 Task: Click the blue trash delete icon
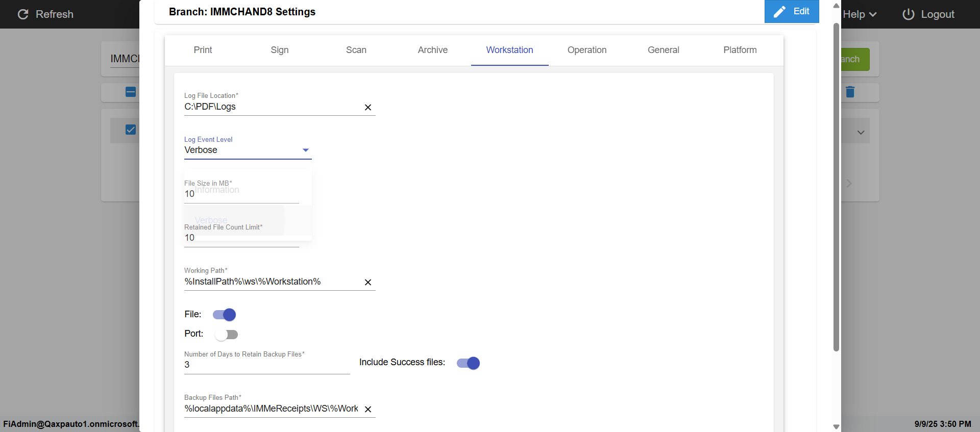(x=850, y=92)
